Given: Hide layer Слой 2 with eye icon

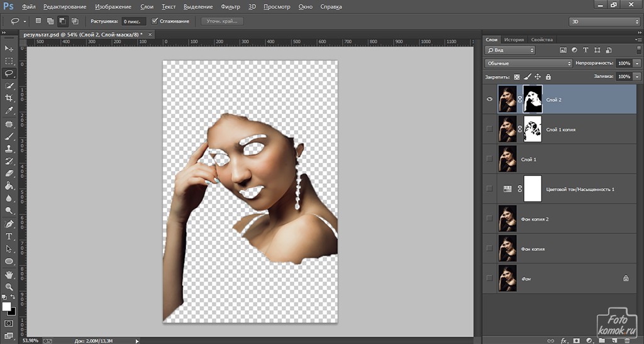Looking at the screenshot, I should coord(490,99).
